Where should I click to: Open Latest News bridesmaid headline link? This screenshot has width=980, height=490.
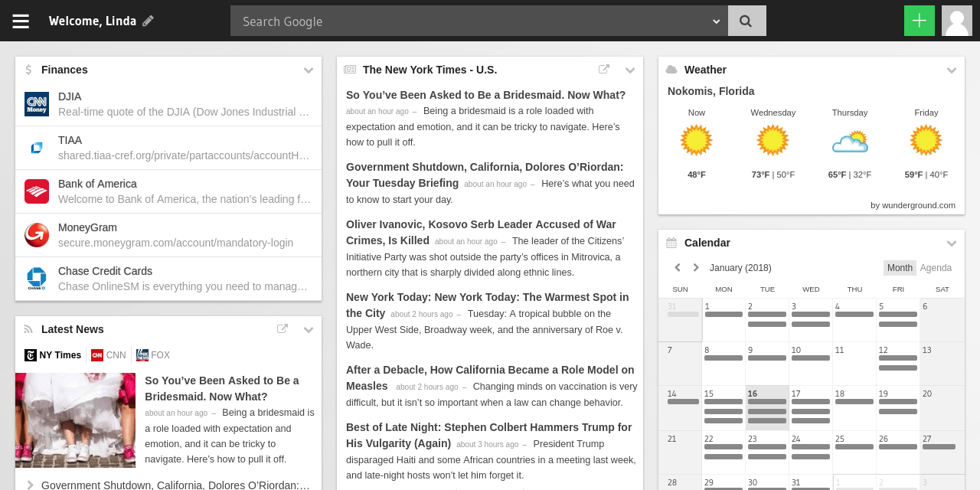pos(222,389)
